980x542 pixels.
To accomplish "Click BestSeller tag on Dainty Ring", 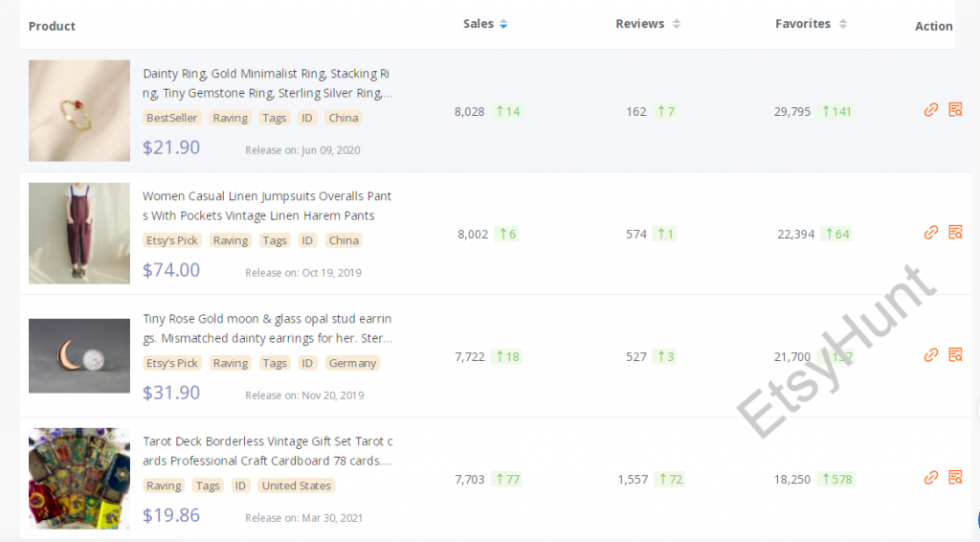I will 172,119.
